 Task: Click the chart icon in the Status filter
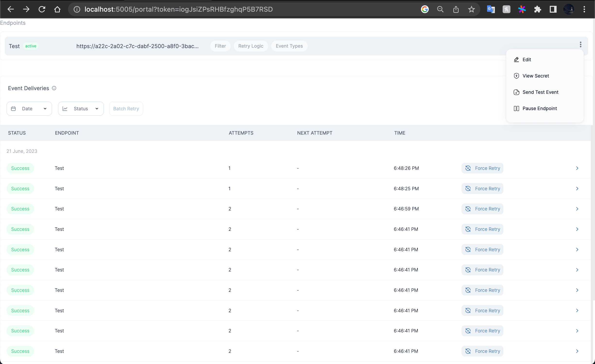point(65,108)
